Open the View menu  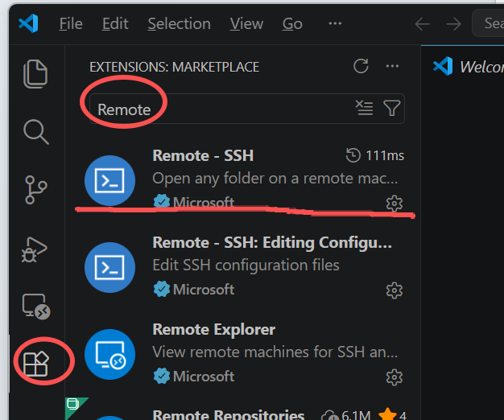click(246, 24)
